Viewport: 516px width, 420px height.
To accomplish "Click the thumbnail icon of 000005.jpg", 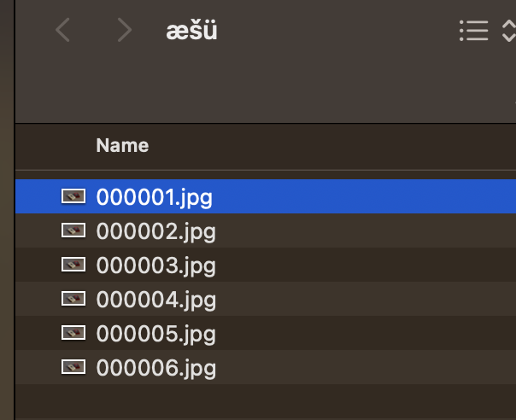I will 74,334.
